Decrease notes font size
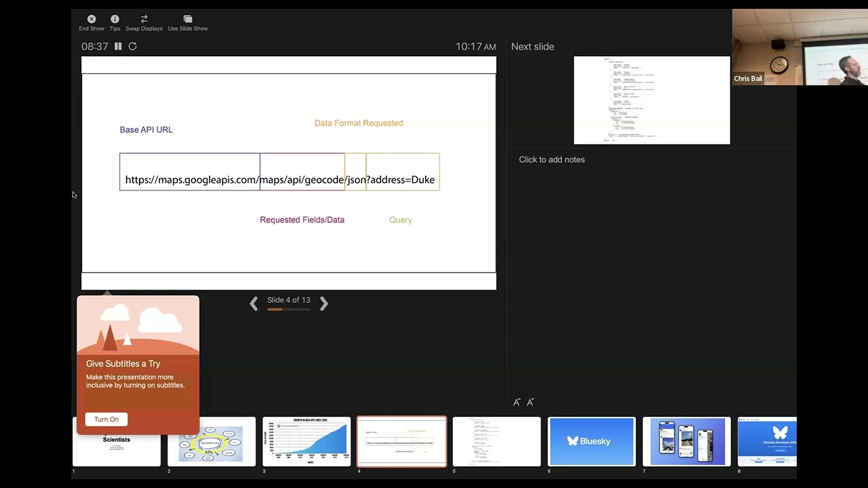This screenshot has width=868, height=488. [x=530, y=402]
